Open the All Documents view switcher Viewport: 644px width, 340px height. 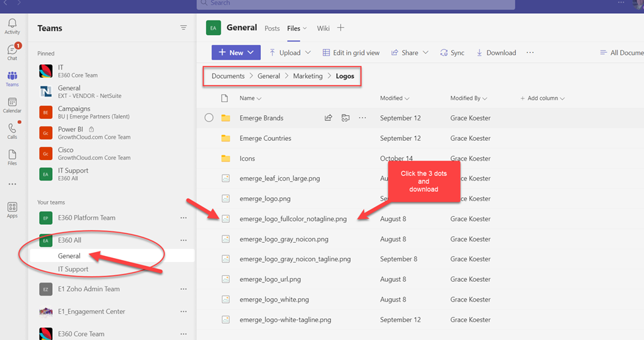point(622,53)
